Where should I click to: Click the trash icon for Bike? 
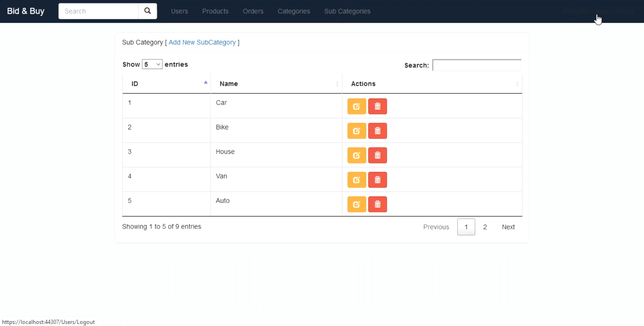(377, 131)
